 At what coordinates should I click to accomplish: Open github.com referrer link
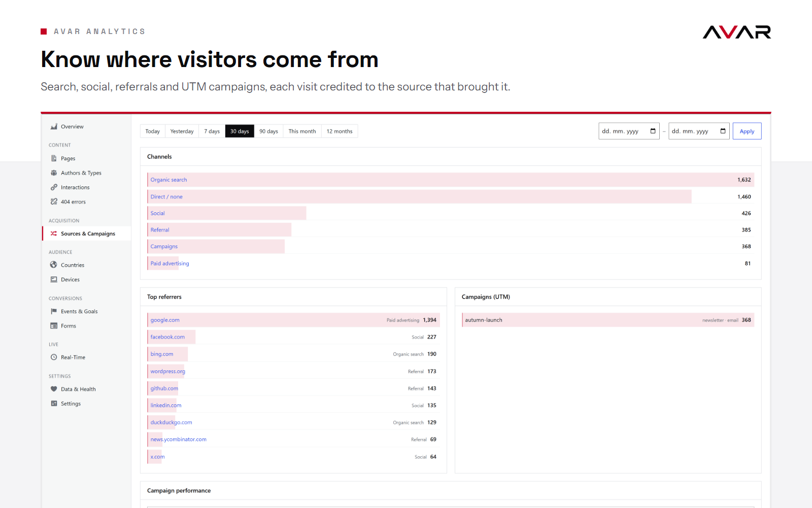(x=164, y=388)
